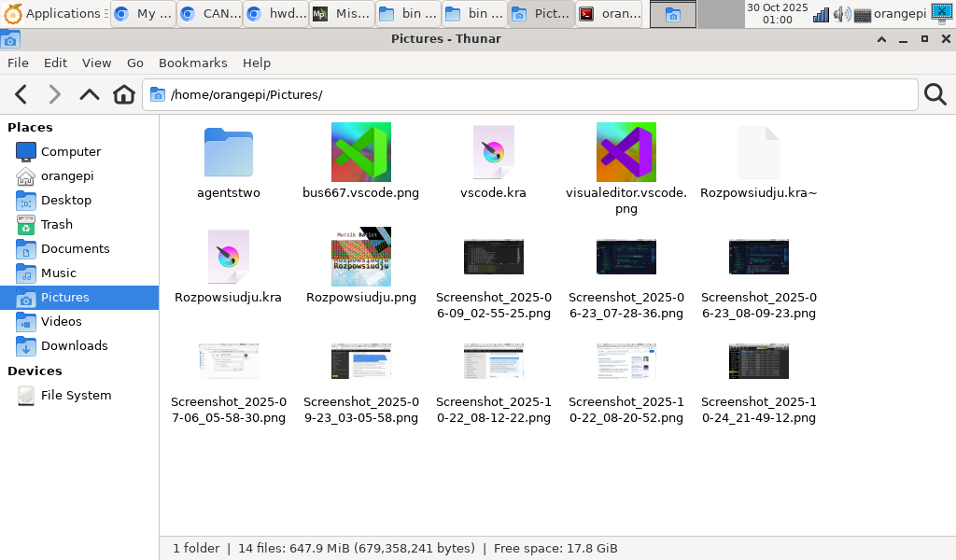Viewport: 956px width, 560px height.
Task: Open Downloads in the sidebar
Action: tap(74, 345)
